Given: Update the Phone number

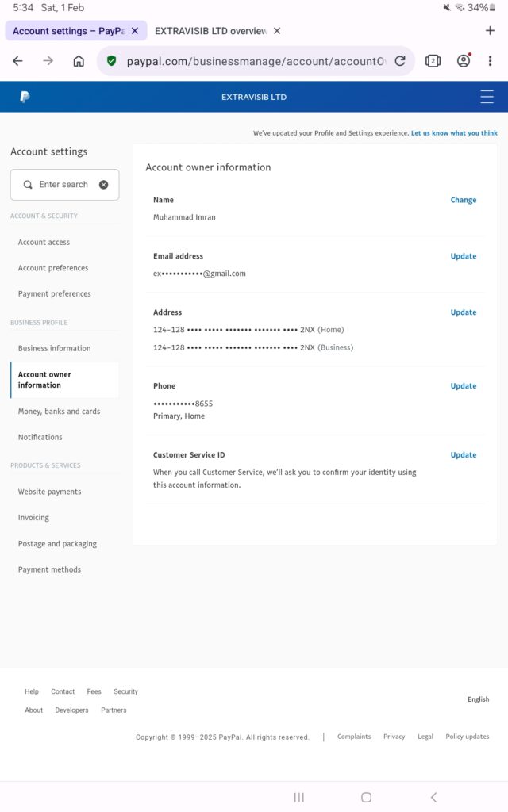Looking at the screenshot, I should [x=463, y=386].
